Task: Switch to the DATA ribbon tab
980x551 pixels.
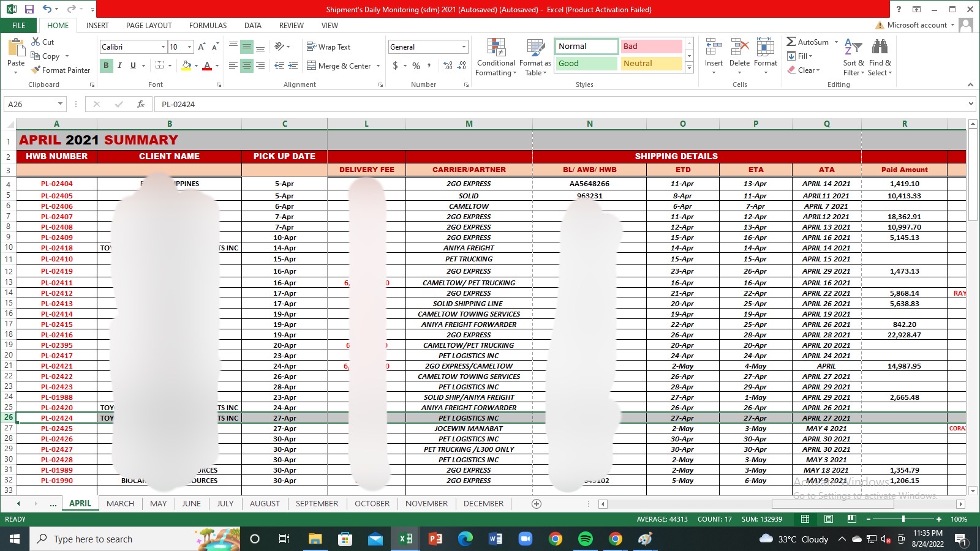Action: point(253,25)
